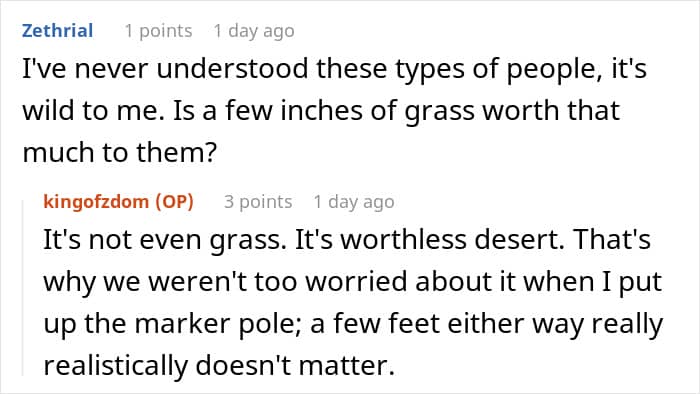Click the line starting 'up the marker pole'
The height and width of the screenshot is (394, 700).
[353, 323]
